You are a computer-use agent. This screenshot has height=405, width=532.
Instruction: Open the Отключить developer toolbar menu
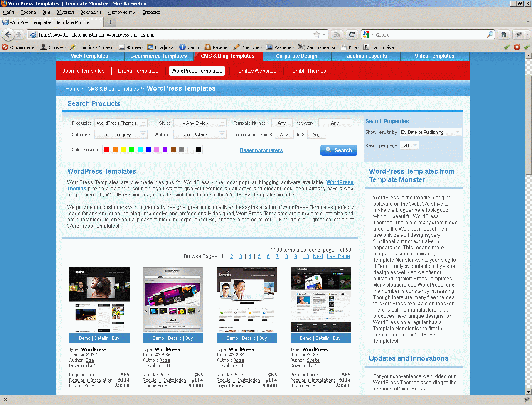[20, 47]
